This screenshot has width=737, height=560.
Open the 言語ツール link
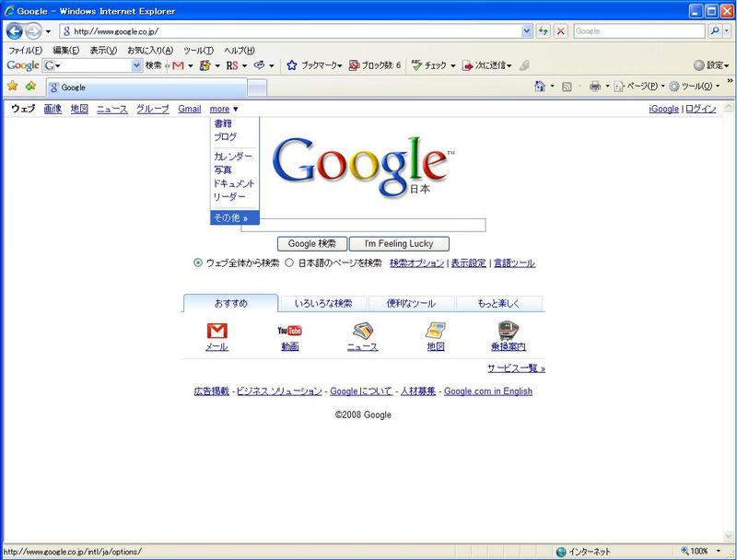[x=514, y=263]
